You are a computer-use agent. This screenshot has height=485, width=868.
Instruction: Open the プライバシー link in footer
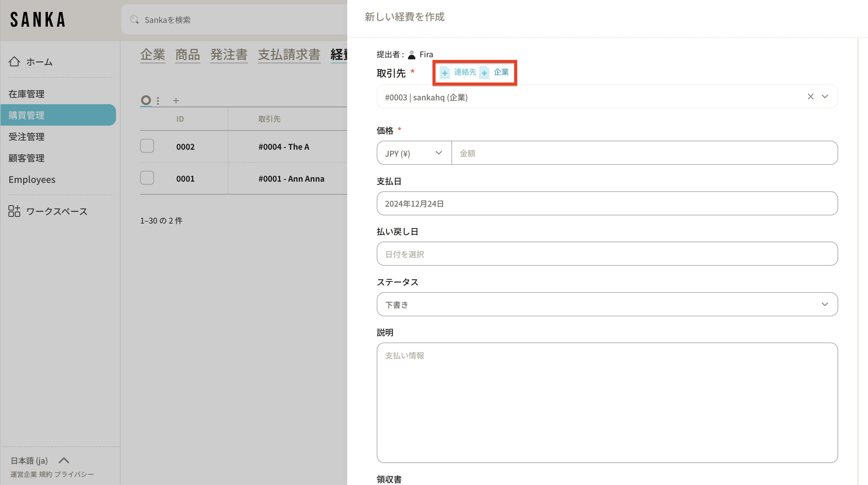(74, 474)
